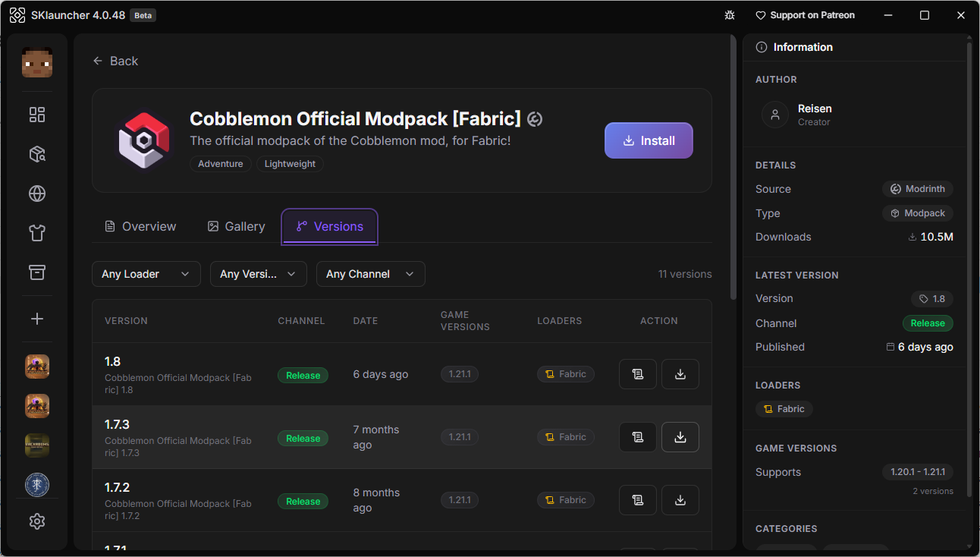Go back to the previous page
980x557 pixels.
pyautogui.click(x=115, y=61)
